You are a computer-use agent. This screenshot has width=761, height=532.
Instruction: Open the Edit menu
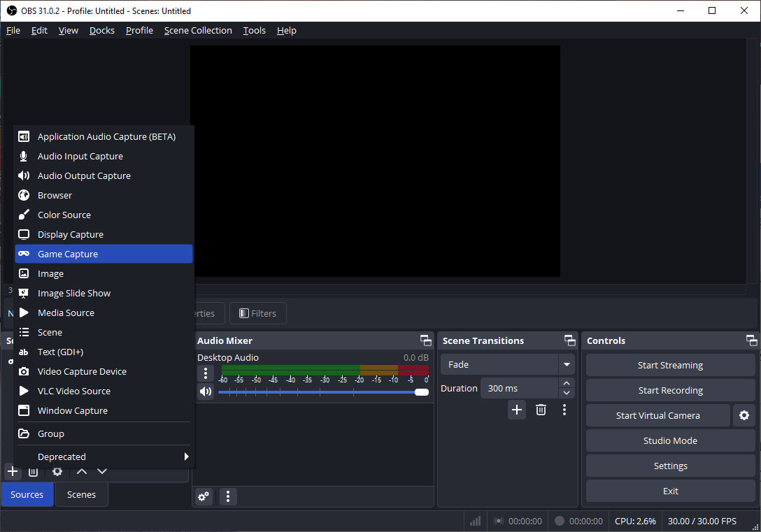click(x=39, y=31)
